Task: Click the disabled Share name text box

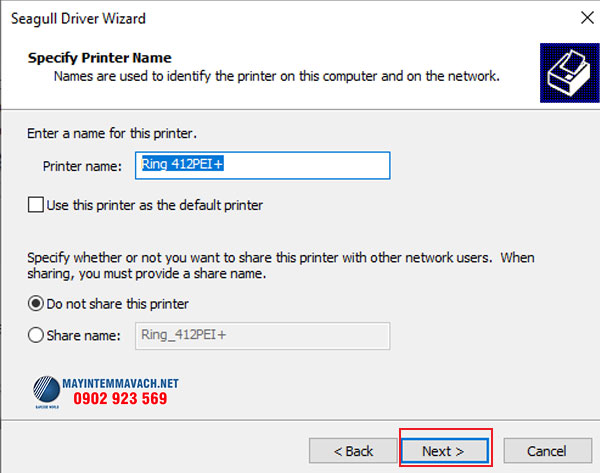Action: 260,336
